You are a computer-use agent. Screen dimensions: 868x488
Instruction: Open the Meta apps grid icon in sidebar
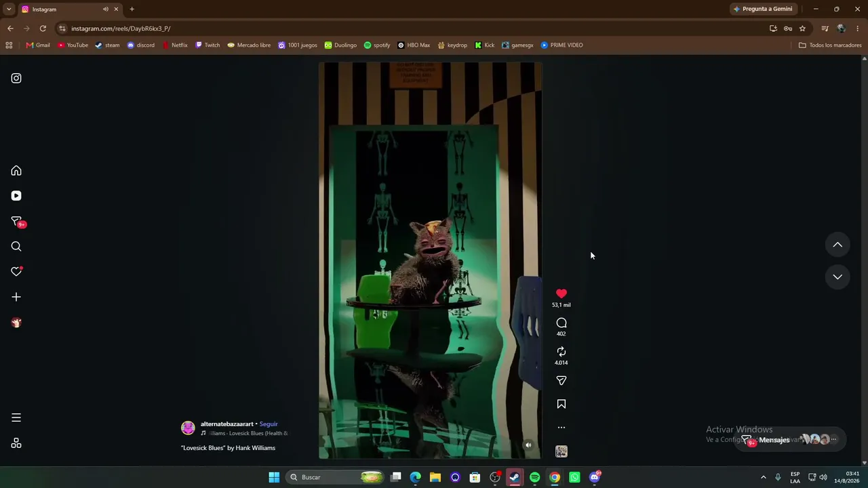[16, 443]
